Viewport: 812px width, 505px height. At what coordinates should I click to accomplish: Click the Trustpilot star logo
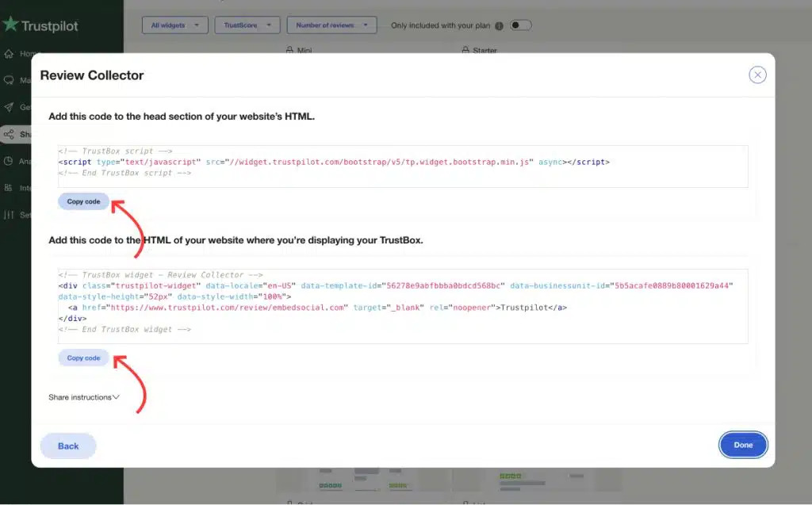[x=11, y=25]
